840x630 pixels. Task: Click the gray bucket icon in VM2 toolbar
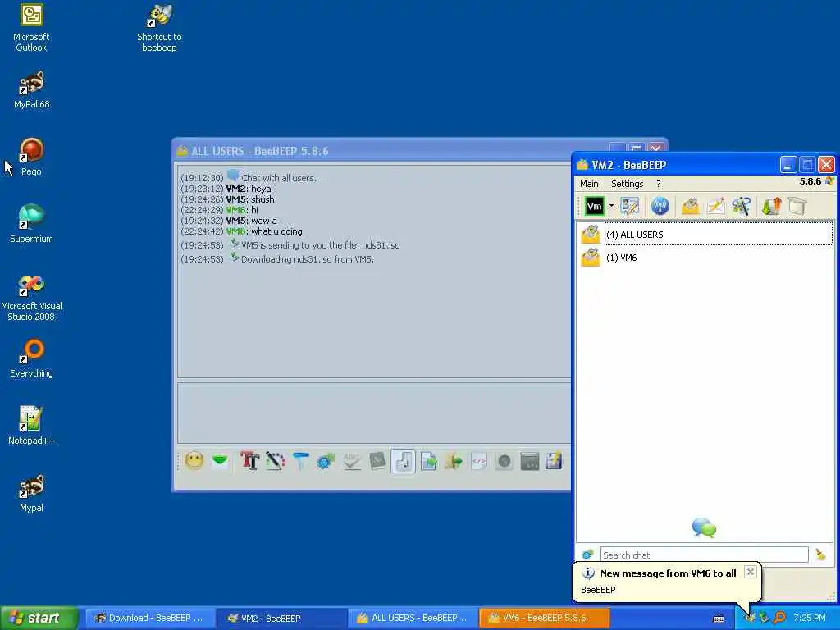pos(797,206)
